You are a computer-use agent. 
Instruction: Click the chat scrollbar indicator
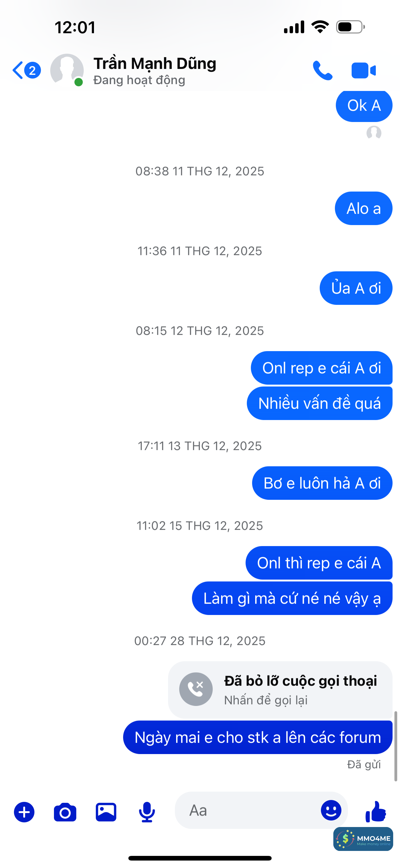click(396, 746)
